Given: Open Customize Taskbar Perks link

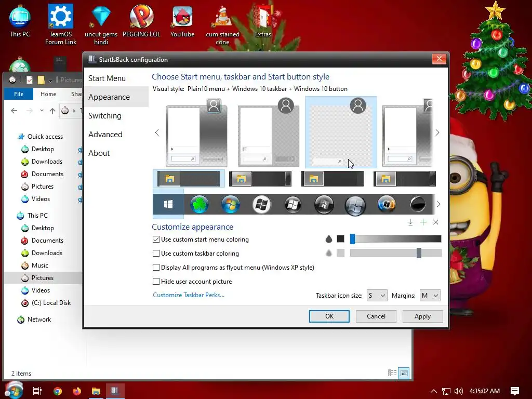Looking at the screenshot, I should coord(188,295).
